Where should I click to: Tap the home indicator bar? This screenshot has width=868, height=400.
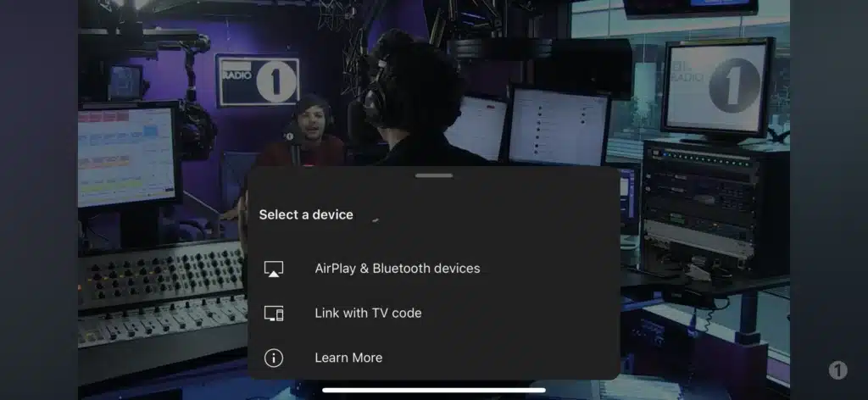(x=434, y=390)
